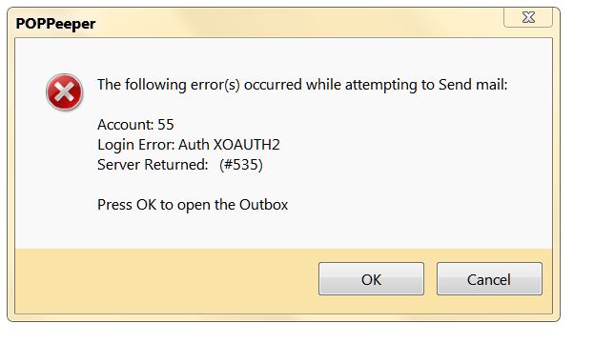Dismiss the dialog using Cancel

[489, 279]
